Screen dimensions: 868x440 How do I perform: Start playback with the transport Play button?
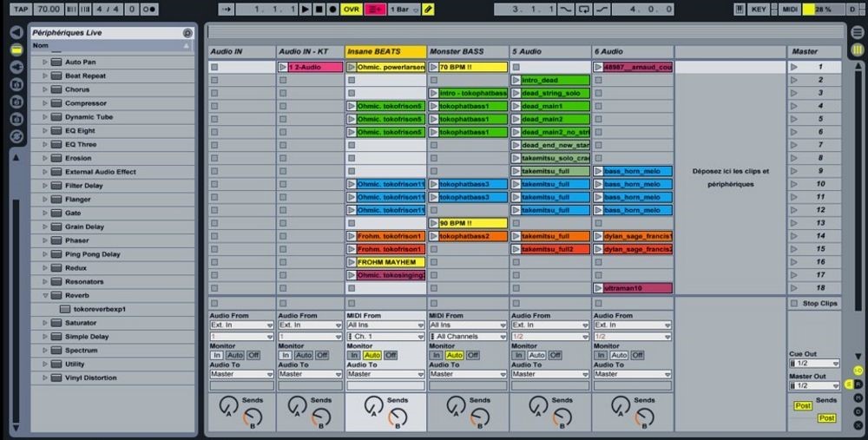(305, 9)
